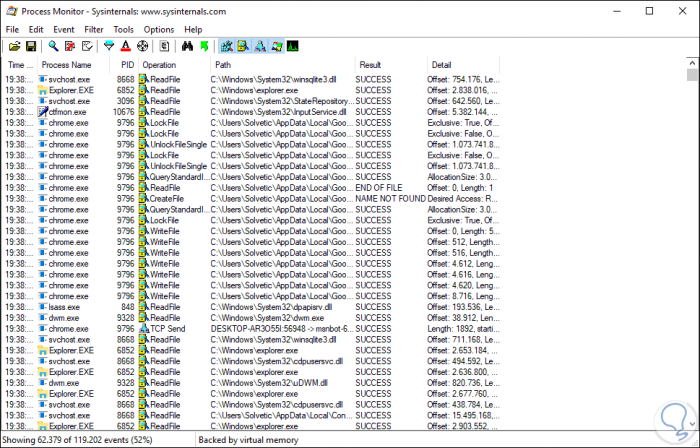Click the vertical scrollbar thumb
The image size is (700, 448).
click(x=692, y=75)
